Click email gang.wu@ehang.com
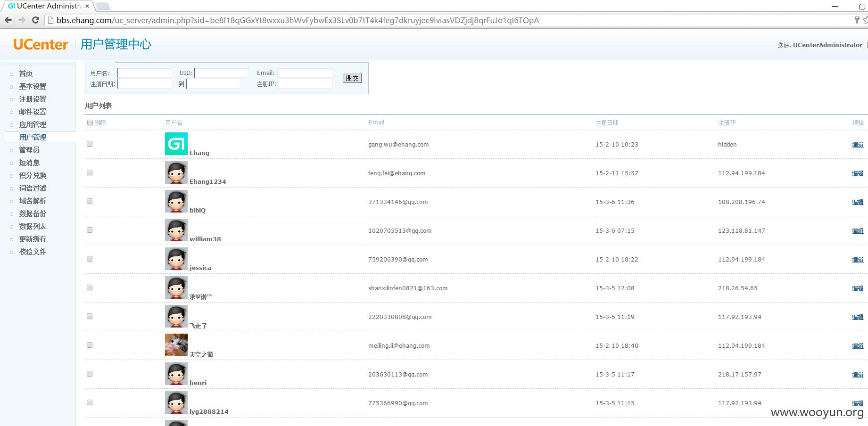Image resolution: width=868 pixels, height=426 pixels. point(398,145)
